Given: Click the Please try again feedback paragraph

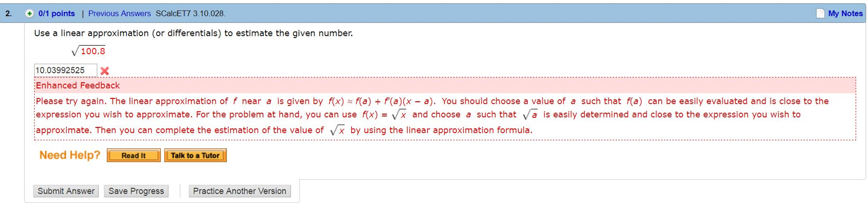Looking at the screenshot, I should (x=432, y=116).
